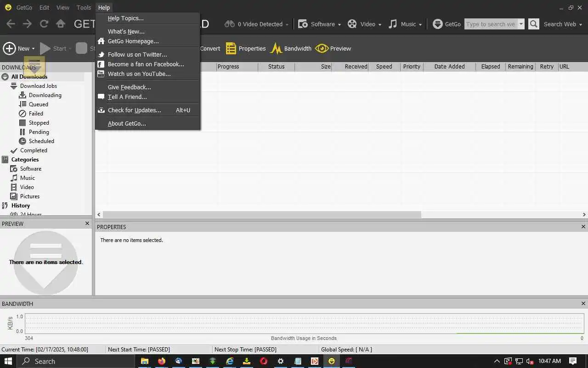Open Firefox from the taskbar
The image size is (588, 368).
coord(161,361)
